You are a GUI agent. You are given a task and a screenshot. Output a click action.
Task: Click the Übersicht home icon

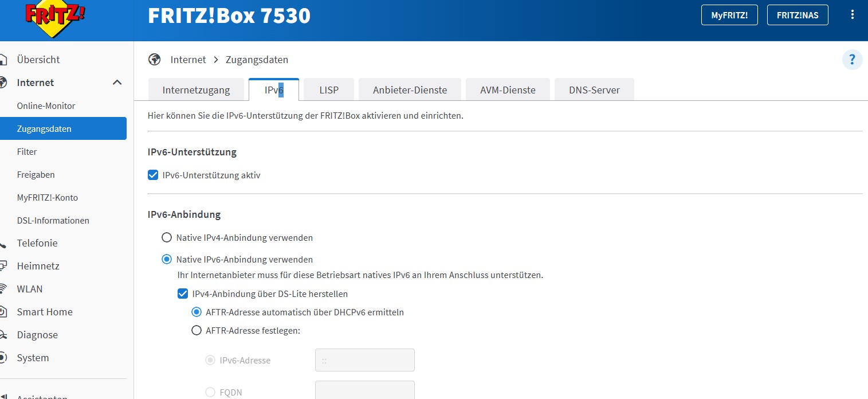click(3, 60)
